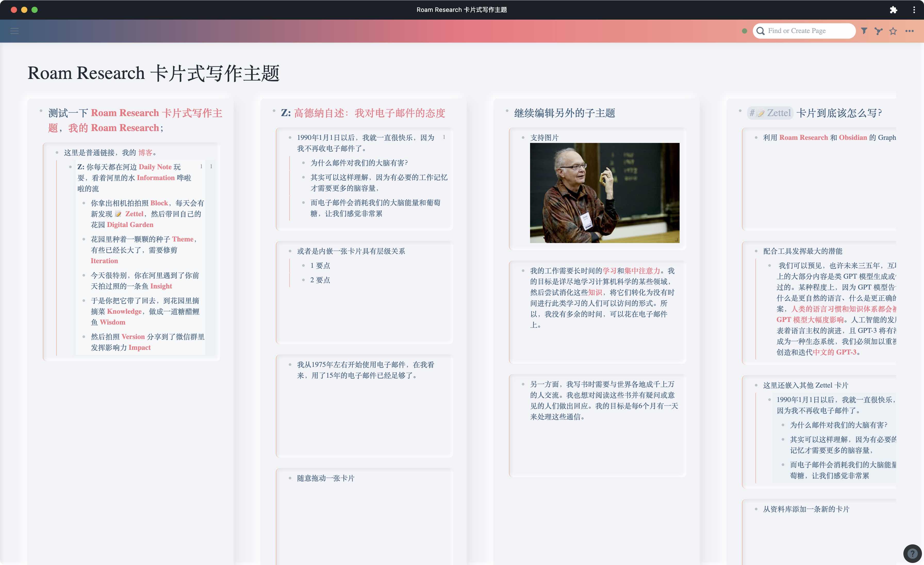Click the #Zettel tag
This screenshot has width=924, height=565.
[x=770, y=113]
